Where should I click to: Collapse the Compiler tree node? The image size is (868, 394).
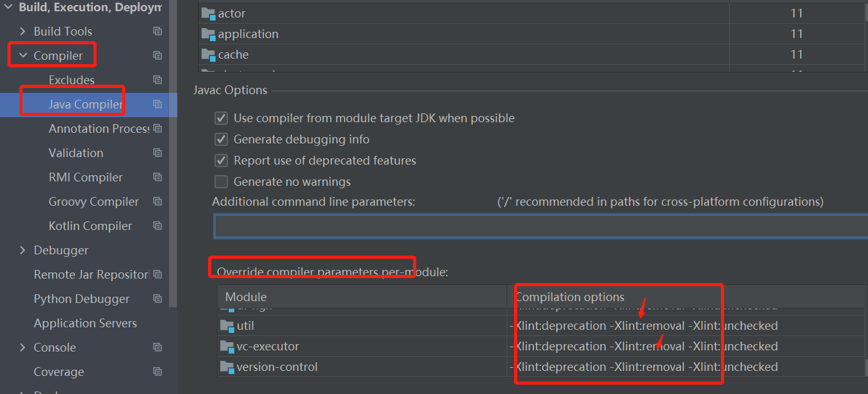pos(23,55)
